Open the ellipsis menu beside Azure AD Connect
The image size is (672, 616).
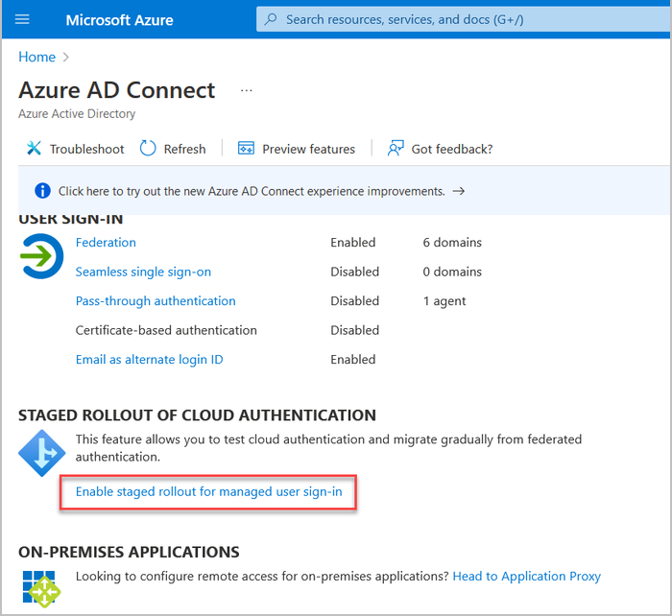coord(247,90)
